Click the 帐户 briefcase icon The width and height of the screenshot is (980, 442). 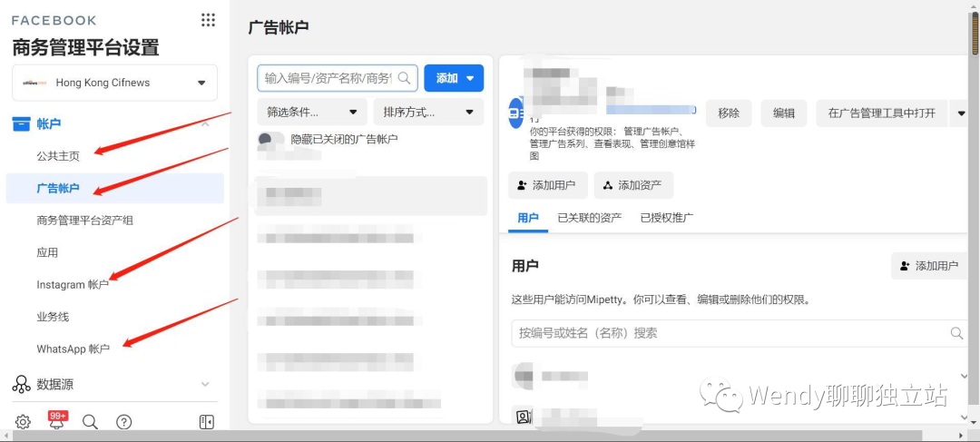coord(21,123)
